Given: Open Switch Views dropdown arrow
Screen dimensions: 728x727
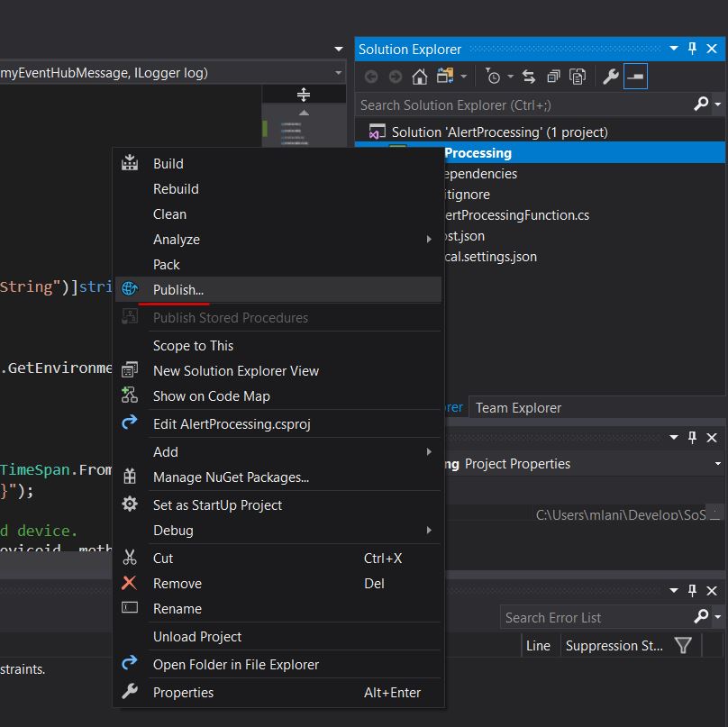Looking at the screenshot, I should (x=463, y=77).
